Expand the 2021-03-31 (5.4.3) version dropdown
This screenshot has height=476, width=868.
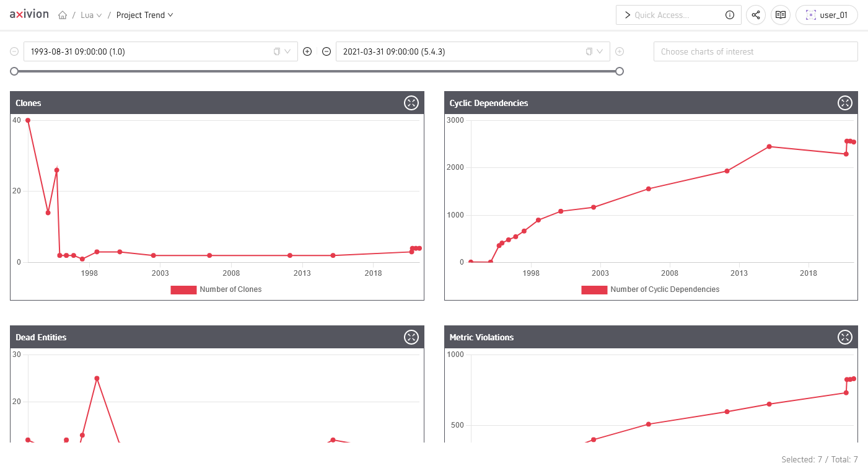pyautogui.click(x=600, y=51)
